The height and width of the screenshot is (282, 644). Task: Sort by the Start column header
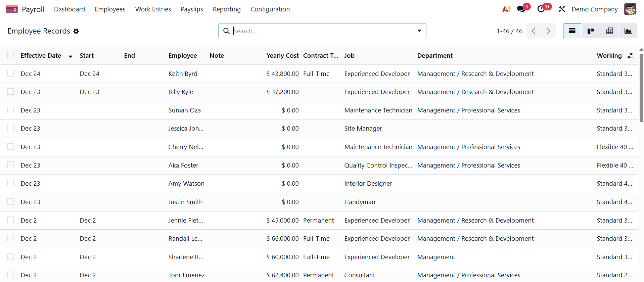[x=87, y=56]
